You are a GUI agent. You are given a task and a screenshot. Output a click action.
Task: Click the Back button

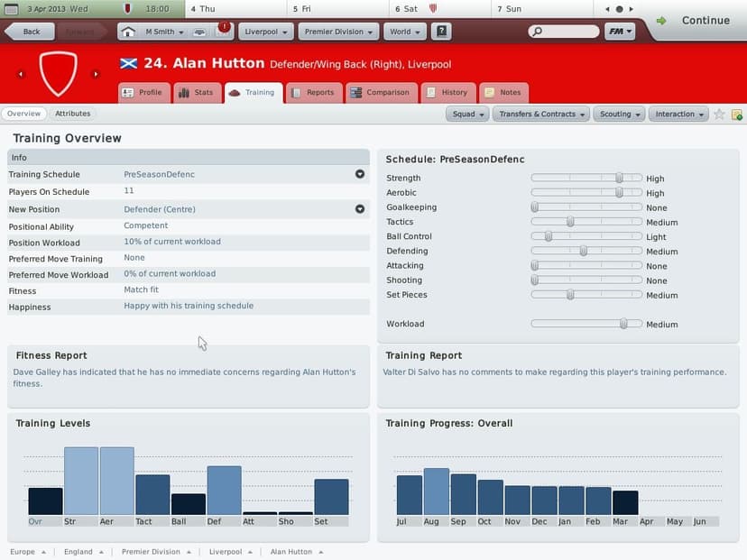click(x=30, y=32)
